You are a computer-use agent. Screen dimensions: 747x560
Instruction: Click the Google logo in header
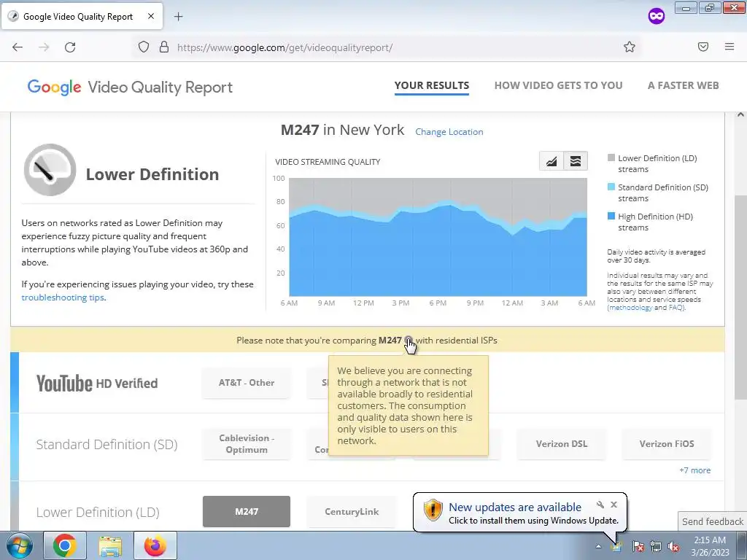pos(54,87)
